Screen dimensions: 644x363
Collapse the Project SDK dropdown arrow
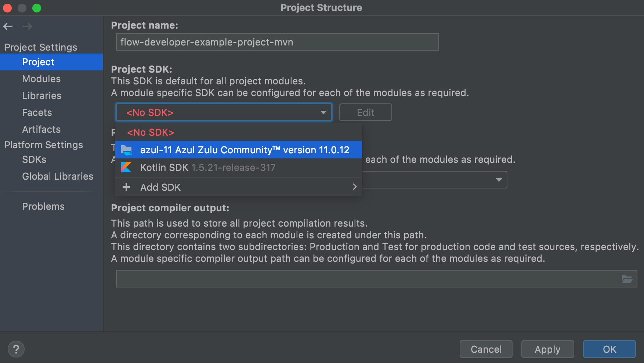[x=323, y=113]
